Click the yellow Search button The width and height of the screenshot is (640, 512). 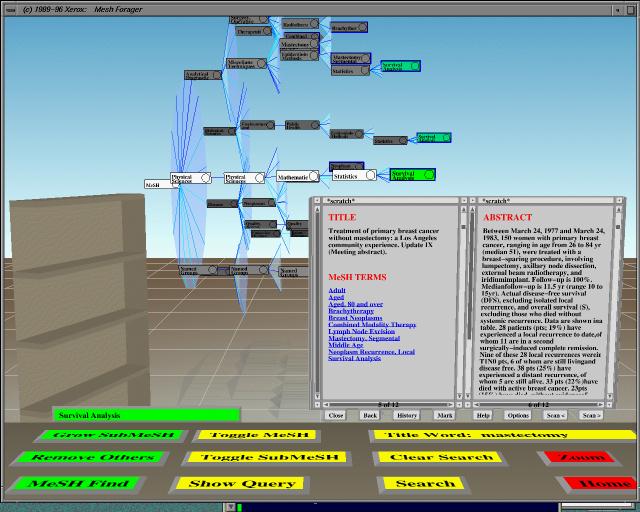424,483
